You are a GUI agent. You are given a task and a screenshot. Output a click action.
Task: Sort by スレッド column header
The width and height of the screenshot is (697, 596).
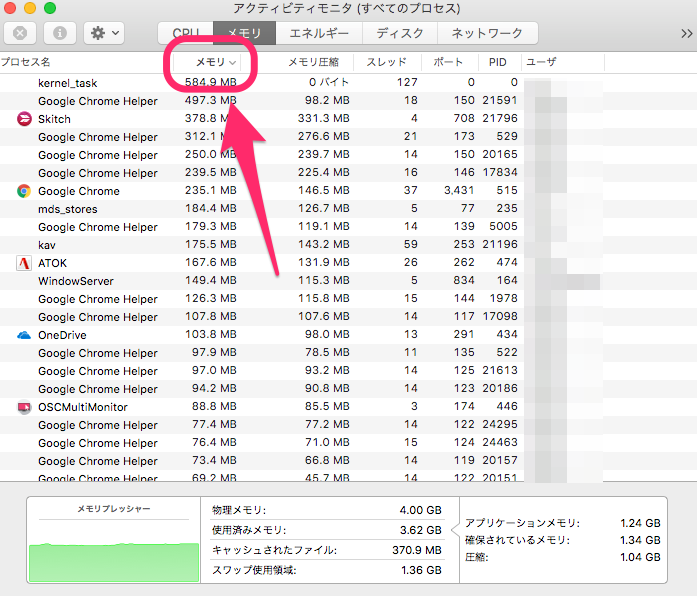pyautogui.click(x=387, y=62)
